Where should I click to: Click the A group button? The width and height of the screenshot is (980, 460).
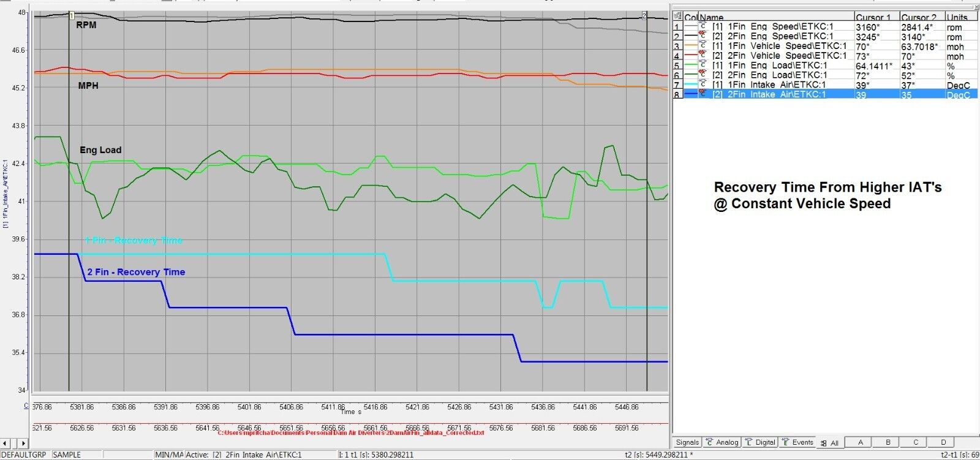(x=861, y=442)
